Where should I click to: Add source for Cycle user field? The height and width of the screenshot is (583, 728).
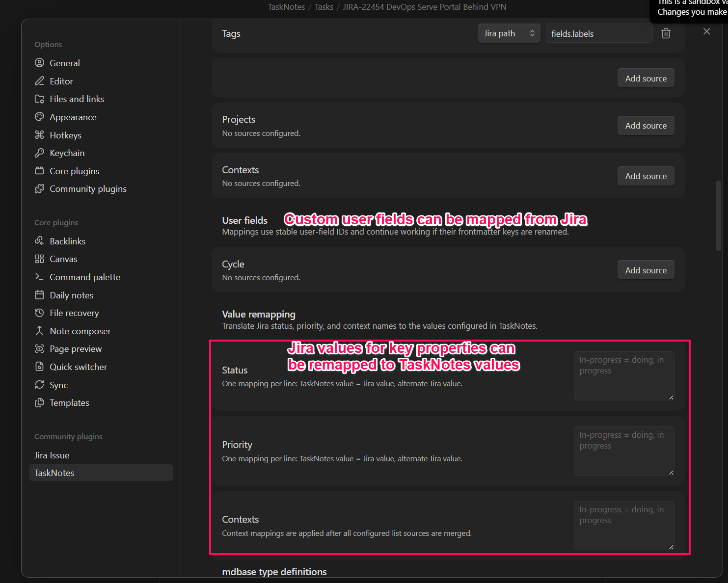point(646,270)
